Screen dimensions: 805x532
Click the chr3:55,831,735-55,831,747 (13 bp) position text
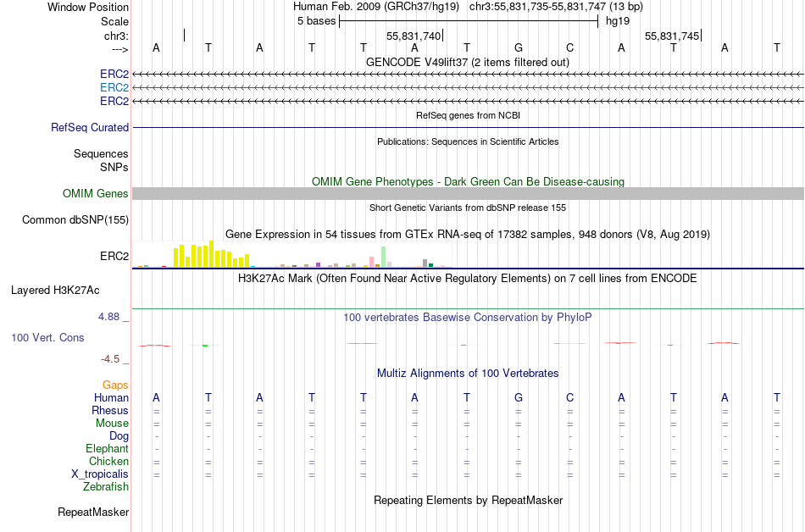tap(556, 7)
